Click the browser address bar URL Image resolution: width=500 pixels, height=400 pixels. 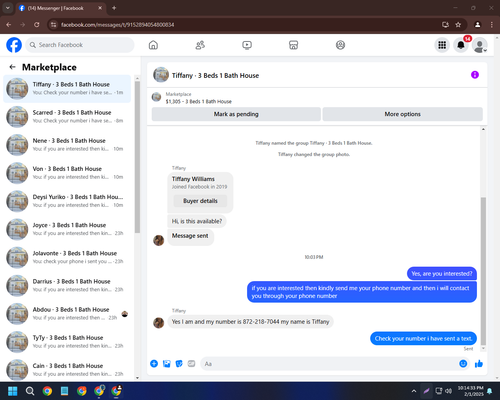click(118, 25)
